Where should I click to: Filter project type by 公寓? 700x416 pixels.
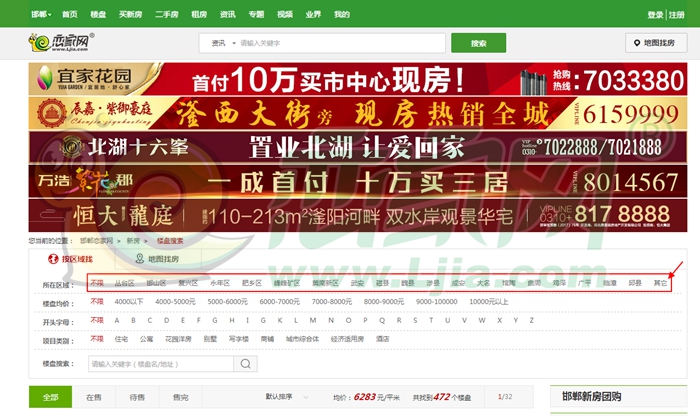pos(146,339)
